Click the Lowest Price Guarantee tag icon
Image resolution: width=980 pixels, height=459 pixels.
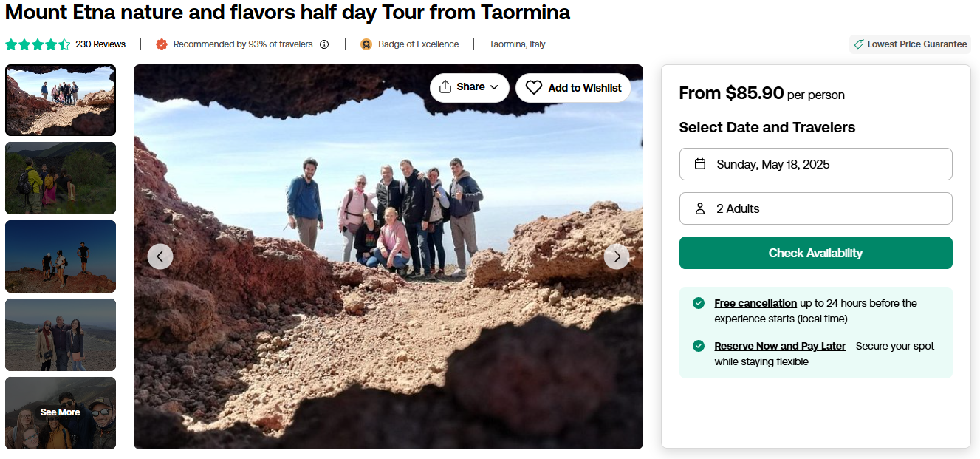(859, 44)
